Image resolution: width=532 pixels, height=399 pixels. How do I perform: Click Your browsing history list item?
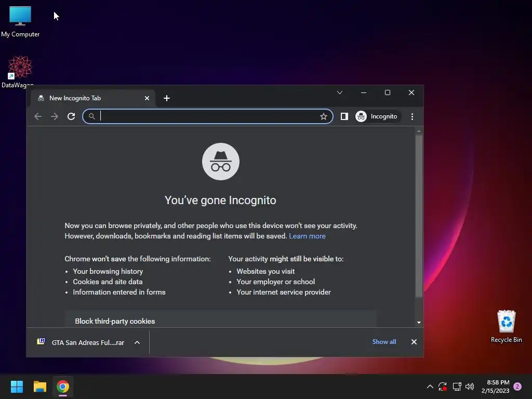[108, 271]
